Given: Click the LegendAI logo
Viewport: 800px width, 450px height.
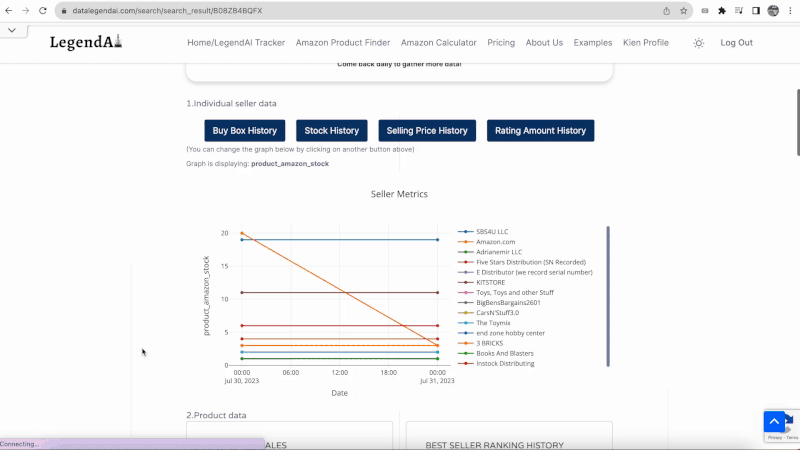Looking at the screenshot, I should (x=85, y=42).
